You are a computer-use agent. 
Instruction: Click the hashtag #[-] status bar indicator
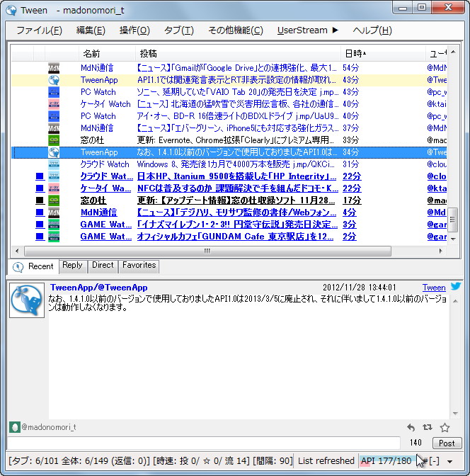coord(432,461)
